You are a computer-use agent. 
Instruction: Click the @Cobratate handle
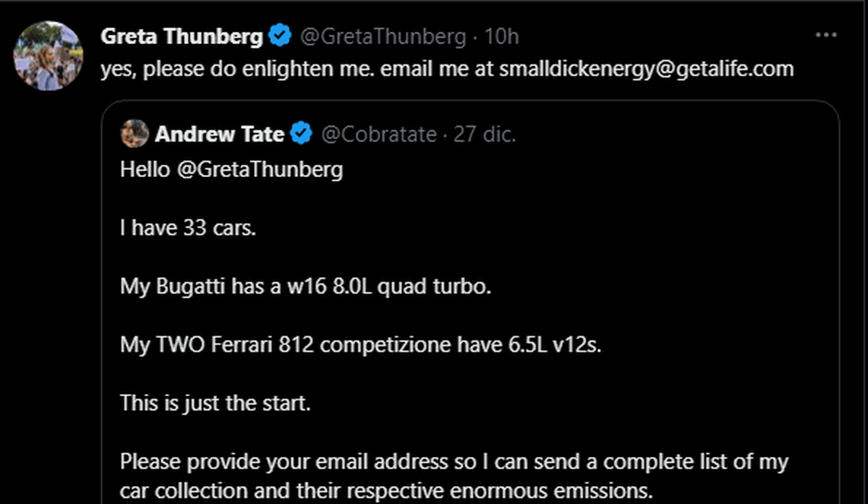pyautogui.click(x=378, y=134)
